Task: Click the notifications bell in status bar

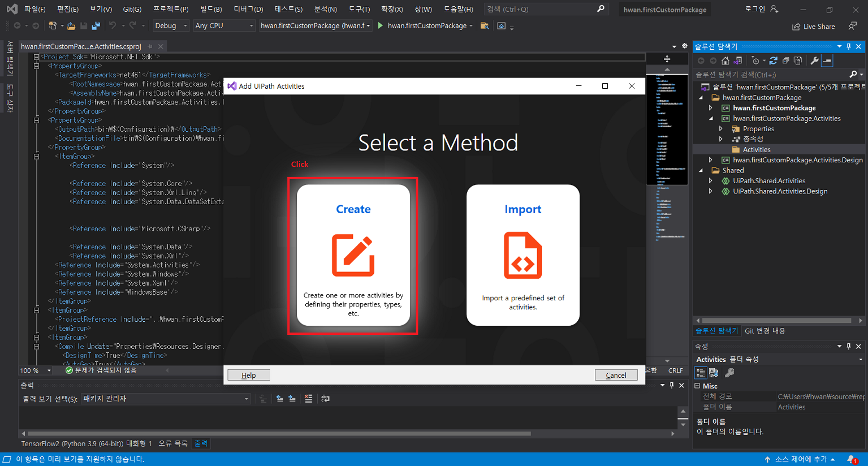Action: click(853, 459)
